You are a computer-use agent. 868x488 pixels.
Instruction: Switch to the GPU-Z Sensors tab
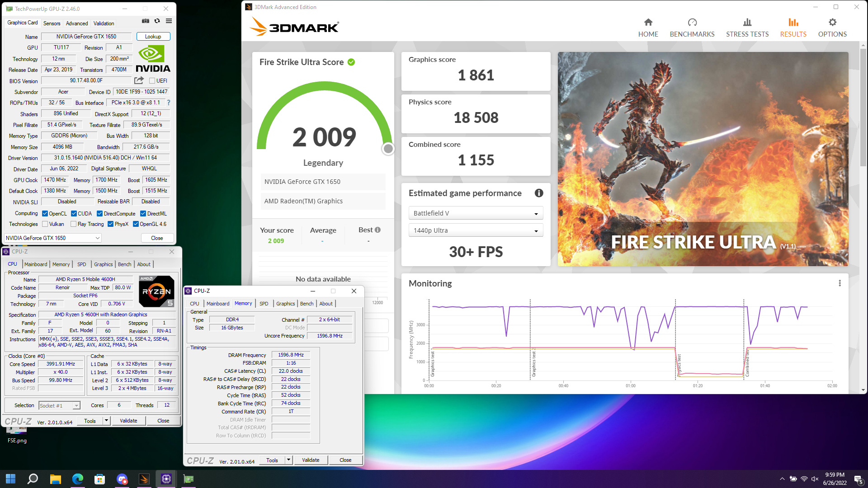pyautogui.click(x=52, y=23)
